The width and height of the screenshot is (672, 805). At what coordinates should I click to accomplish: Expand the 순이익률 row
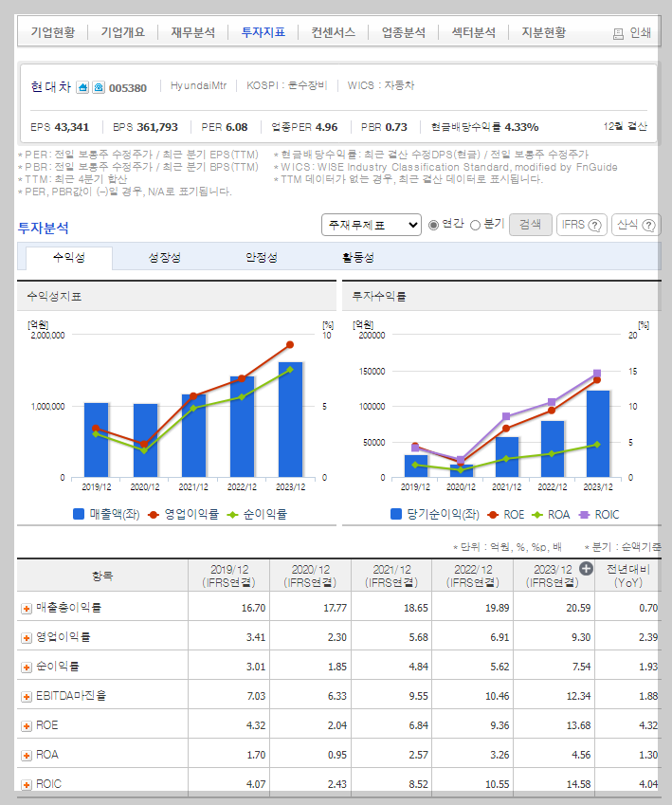click(27, 667)
